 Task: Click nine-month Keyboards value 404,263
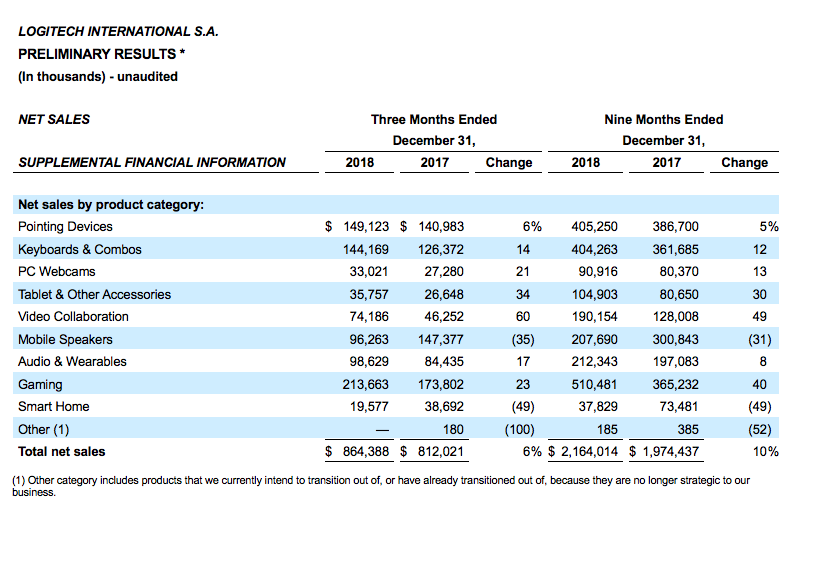[x=594, y=249]
